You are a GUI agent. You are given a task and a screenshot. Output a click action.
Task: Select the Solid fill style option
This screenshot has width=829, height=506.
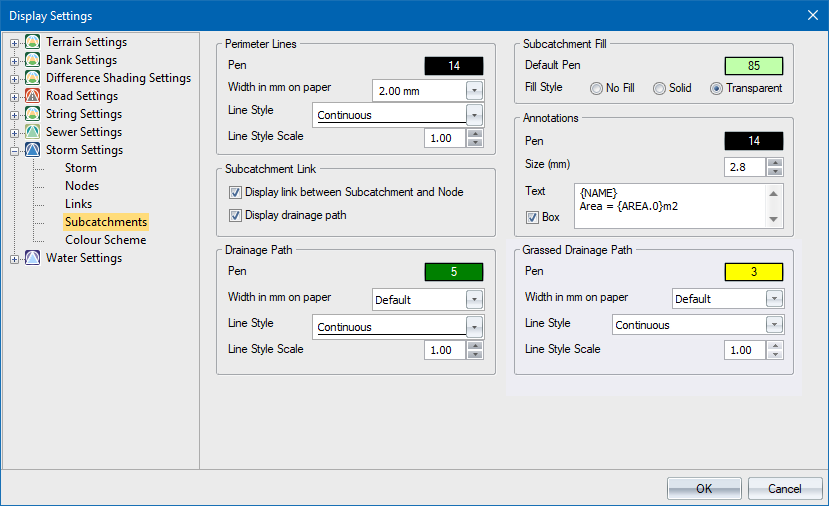[659, 88]
